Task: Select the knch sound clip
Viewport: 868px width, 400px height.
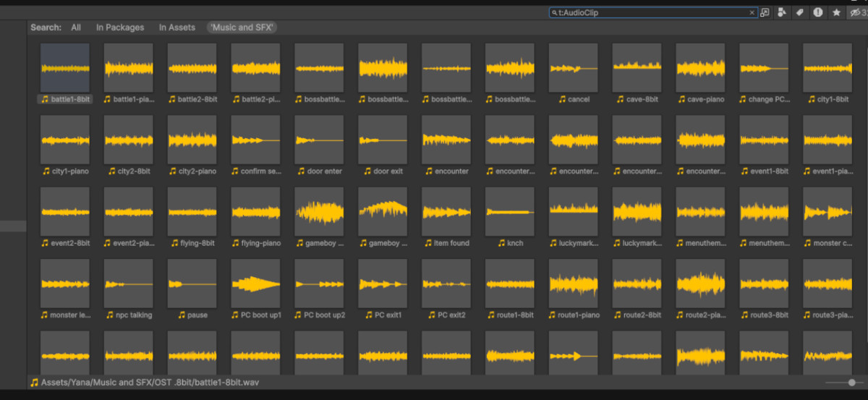Action: pyautogui.click(x=510, y=218)
